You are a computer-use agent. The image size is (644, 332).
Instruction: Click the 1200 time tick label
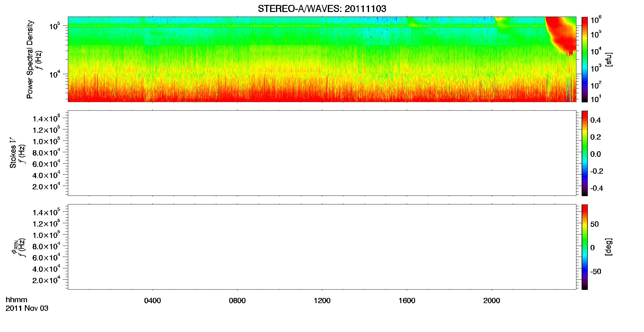(x=322, y=301)
